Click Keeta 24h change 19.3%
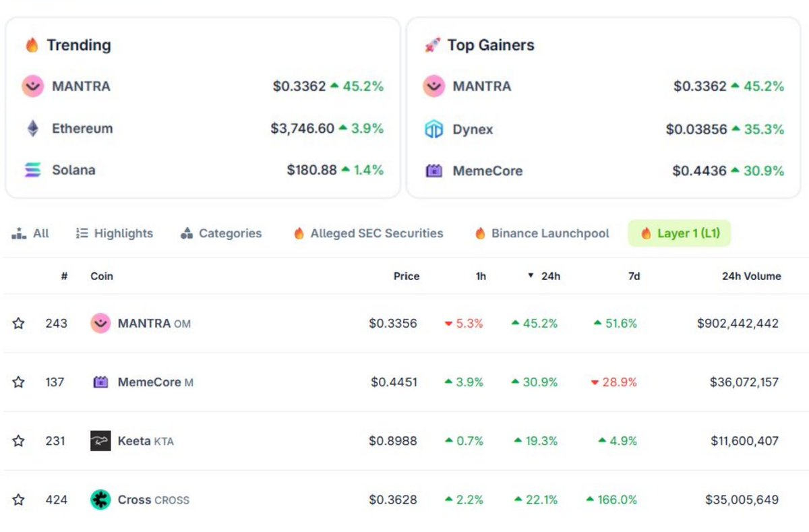The height and width of the screenshot is (532, 809). pyautogui.click(x=535, y=441)
